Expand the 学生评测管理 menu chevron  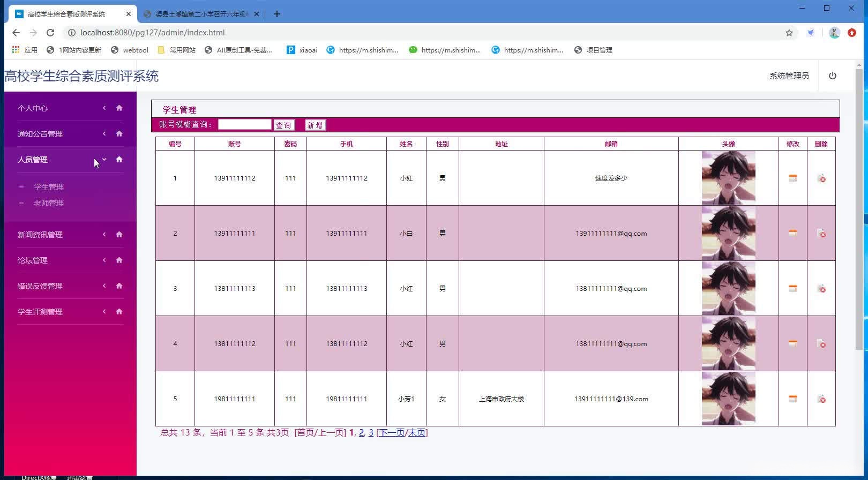point(104,312)
